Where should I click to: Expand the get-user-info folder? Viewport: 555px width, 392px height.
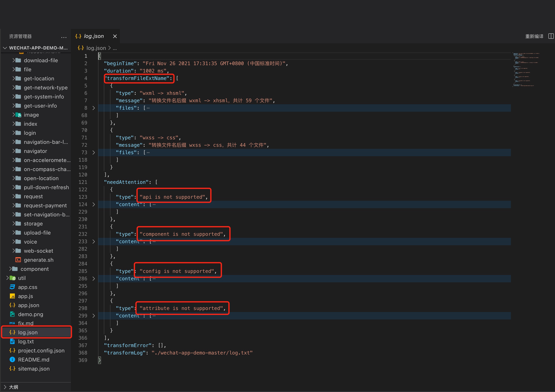click(x=14, y=106)
